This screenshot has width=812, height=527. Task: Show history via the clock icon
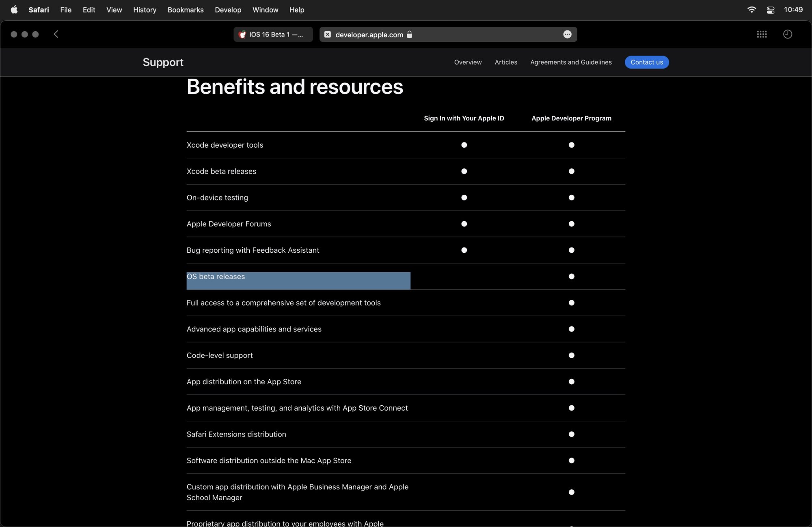[x=787, y=34]
